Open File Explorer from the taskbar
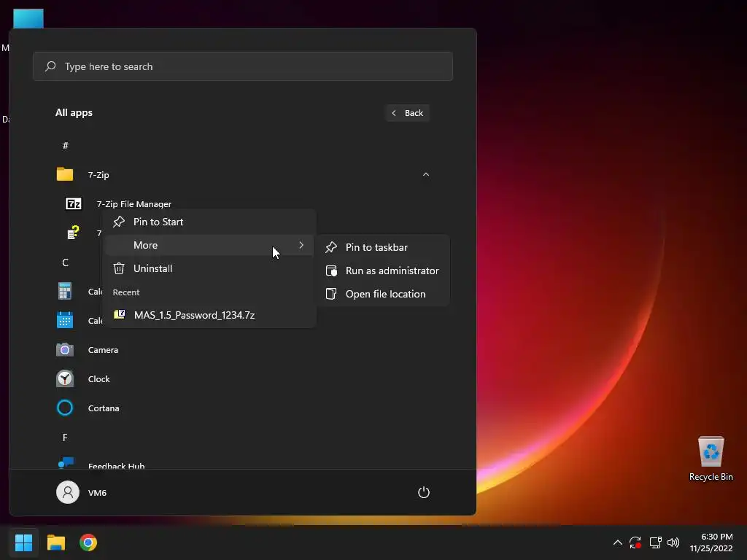Image resolution: width=747 pixels, height=560 pixels. (55, 542)
